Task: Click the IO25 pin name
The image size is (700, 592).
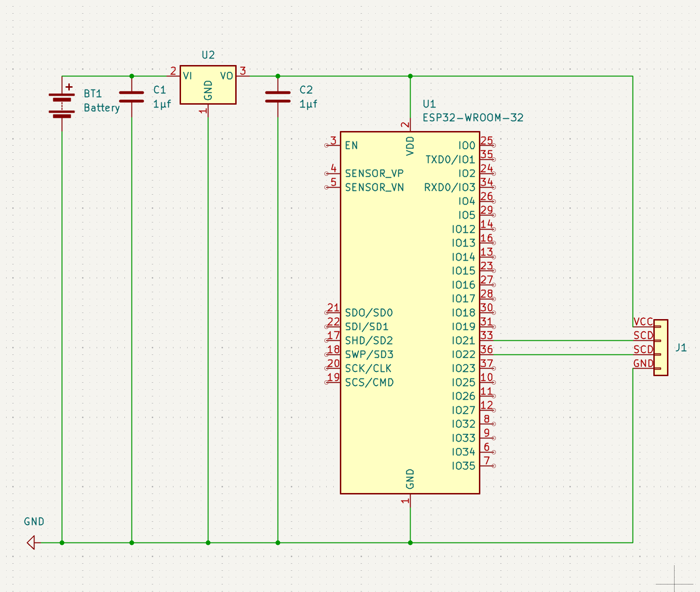Action: tap(463, 382)
